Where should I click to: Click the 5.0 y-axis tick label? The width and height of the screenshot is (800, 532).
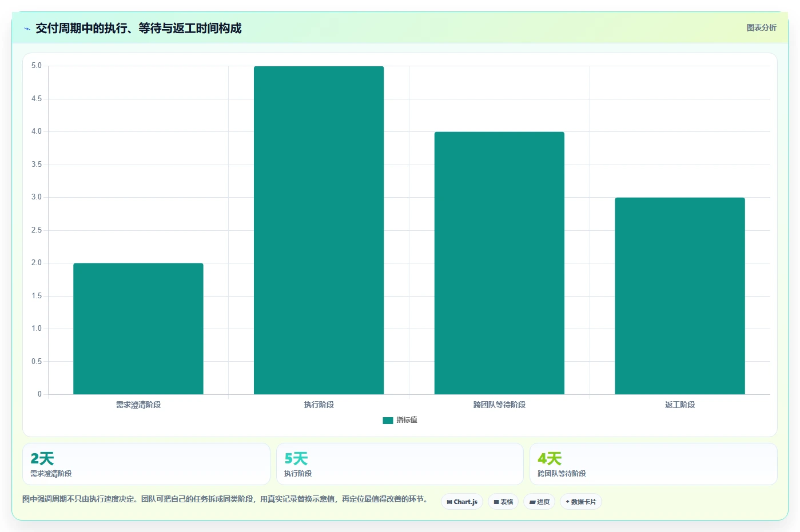click(37, 66)
